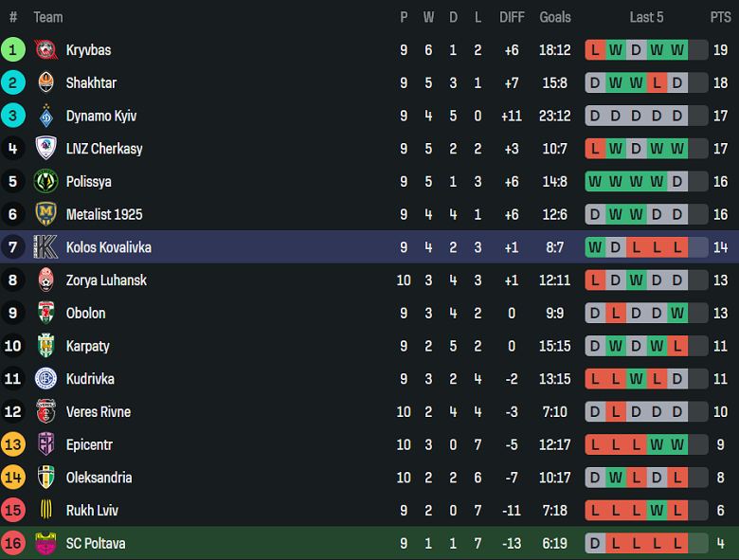
Task: Click the Epicentr team crest
Action: tap(45, 444)
